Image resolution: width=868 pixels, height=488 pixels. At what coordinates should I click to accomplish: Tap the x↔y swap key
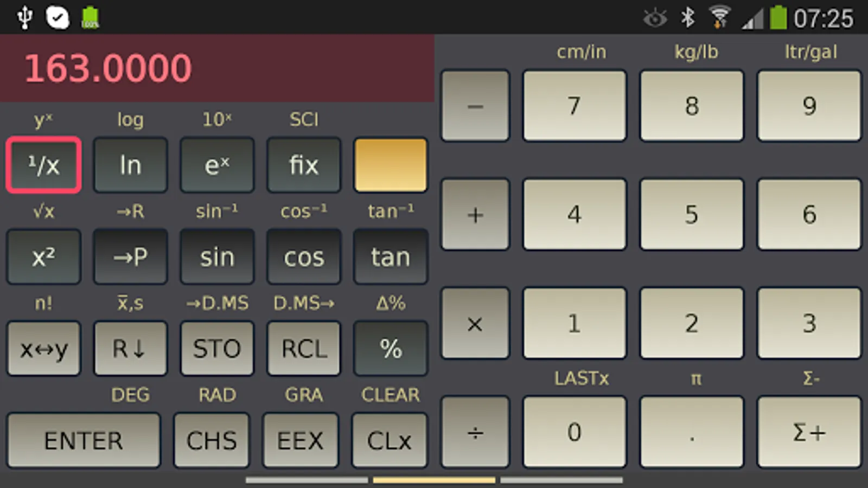tap(44, 348)
